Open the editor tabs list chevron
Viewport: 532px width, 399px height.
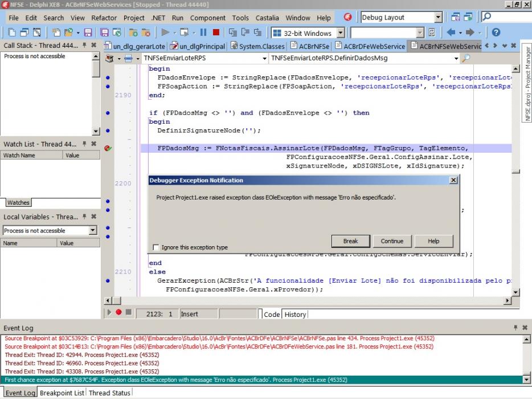pos(505,46)
